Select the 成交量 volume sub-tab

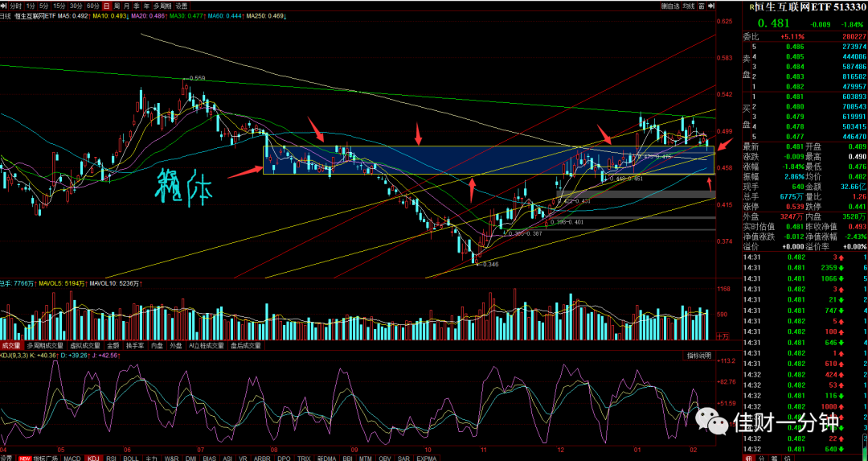11,345
